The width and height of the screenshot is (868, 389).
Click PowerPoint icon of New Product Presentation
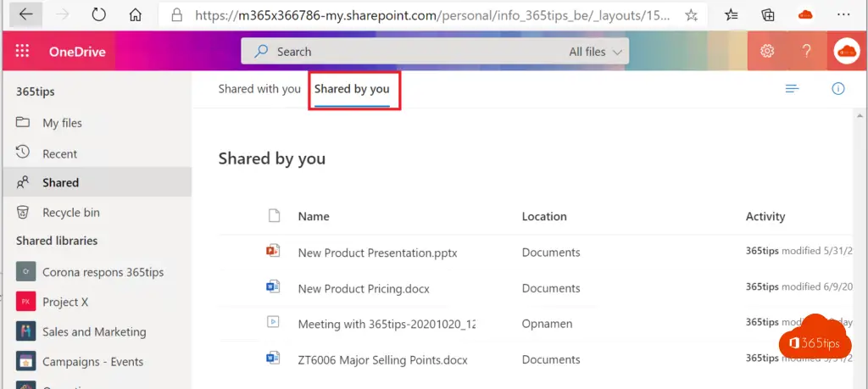click(x=273, y=251)
